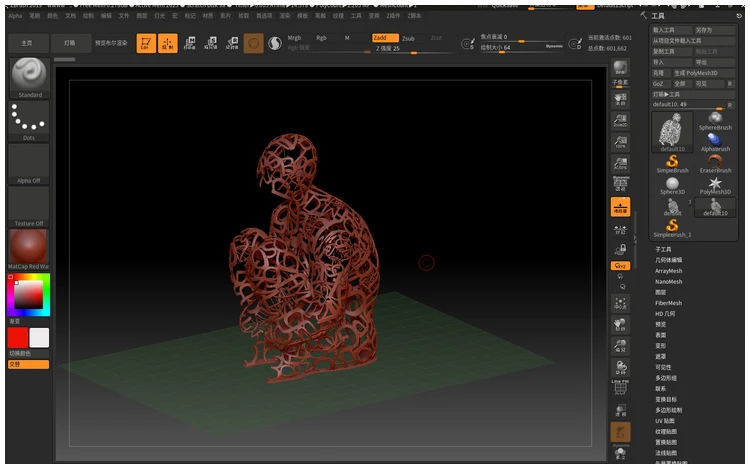
Task: Click the red main color swatch
Action: point(18,337)
